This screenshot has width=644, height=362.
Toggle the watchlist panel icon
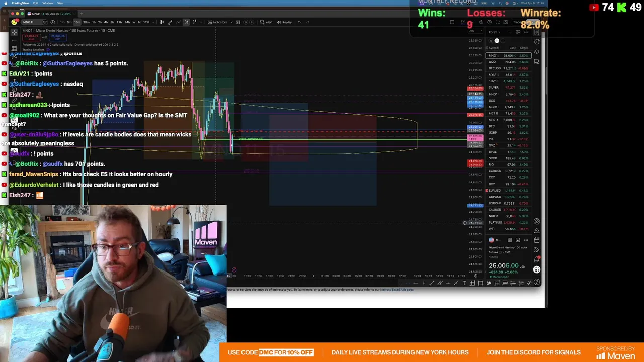click(x=537, y=32)
